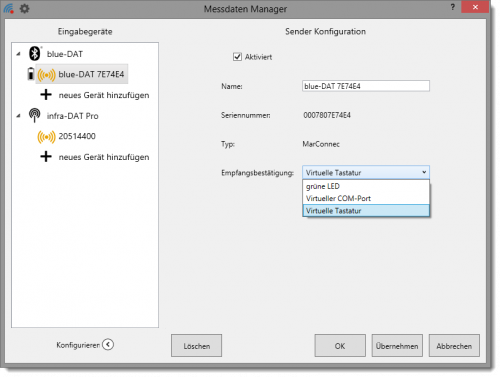Viewport: 500px width, 377px height.
Task: Click the wireless signal icon in title bar
Action: click(x=9, y=8)
